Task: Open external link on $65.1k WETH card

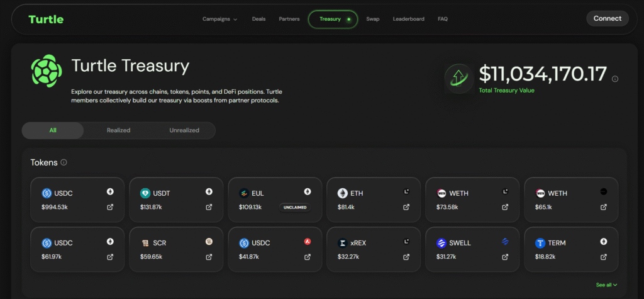Action: (x=604, y=207)
